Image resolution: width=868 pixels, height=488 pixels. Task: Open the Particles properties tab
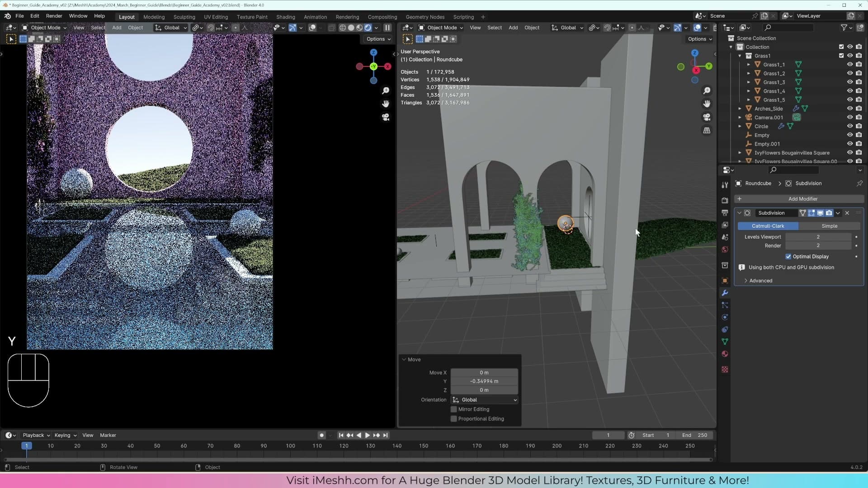click(x=725, y=305)
